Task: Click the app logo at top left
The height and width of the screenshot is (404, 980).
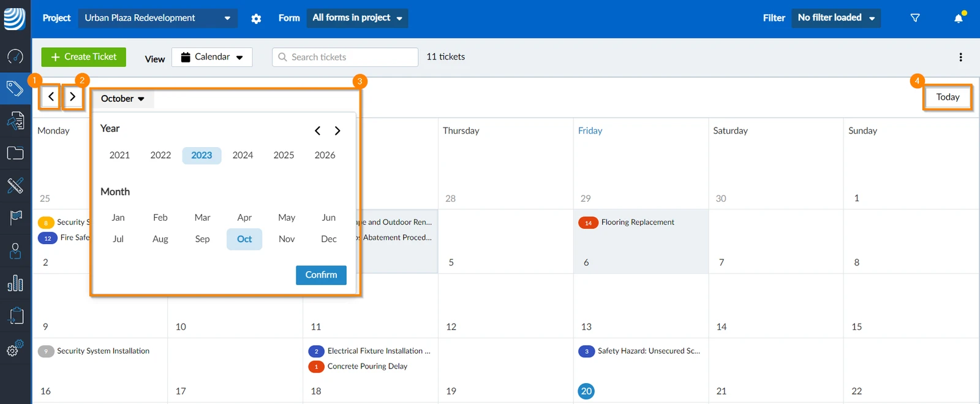Action: tap(15, 18)
